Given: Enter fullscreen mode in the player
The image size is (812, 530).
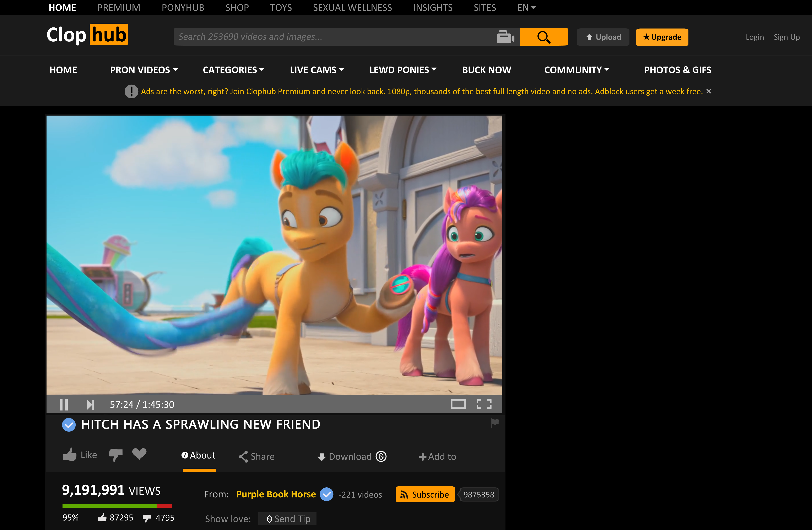Looking at the screenshot, I should 484,404.
